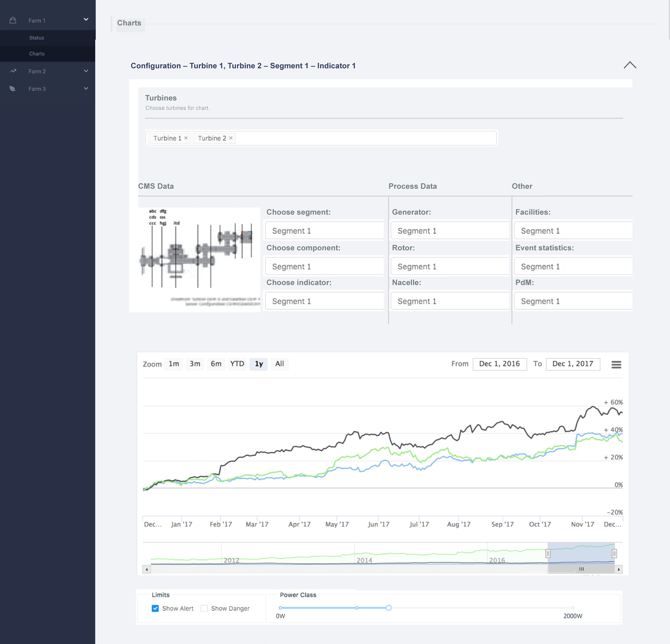Expand the Farm 2 sidebar section
This screenshot has height=644, width=670.
(x=86, y=71)
